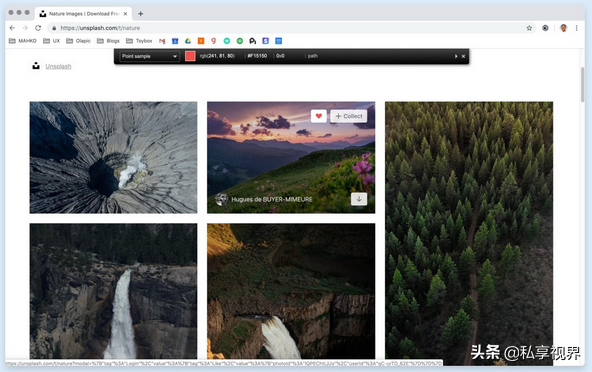The image size is (592, 372).
Task: Download the mountain meadow photo
Action: 359,199
